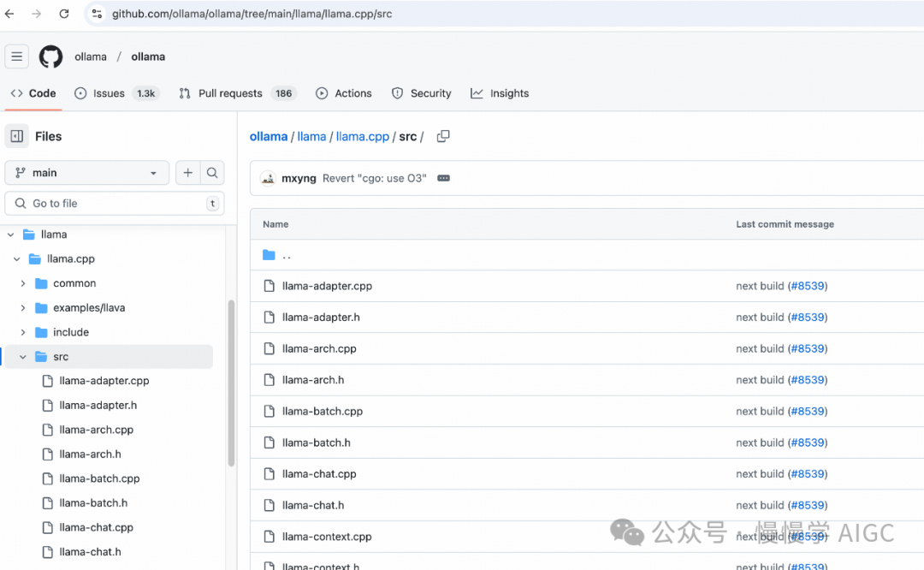The height and width of the screenshot is (570, 924).
Task: Collapse the llama.cpp folder chevron in tree
Action: [16, 258]
